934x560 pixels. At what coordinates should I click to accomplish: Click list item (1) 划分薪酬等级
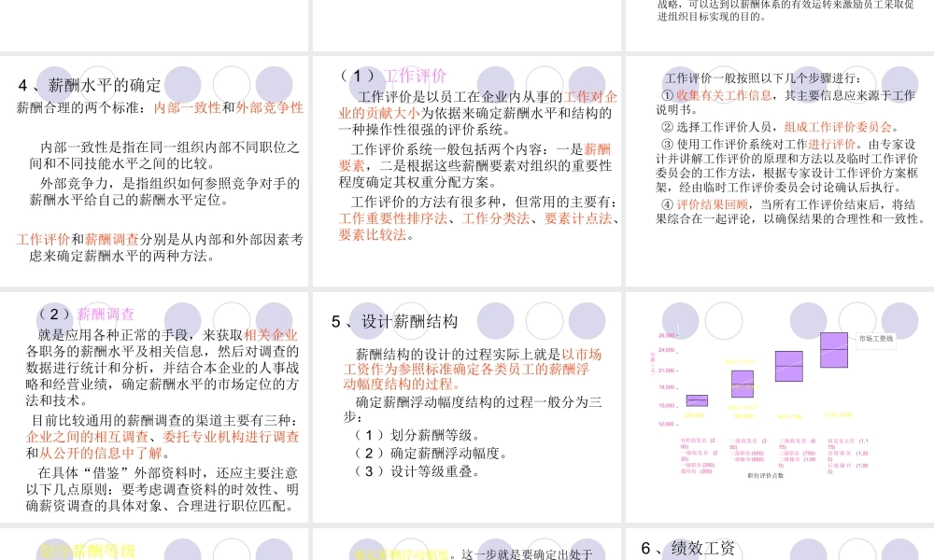[419, 434]
